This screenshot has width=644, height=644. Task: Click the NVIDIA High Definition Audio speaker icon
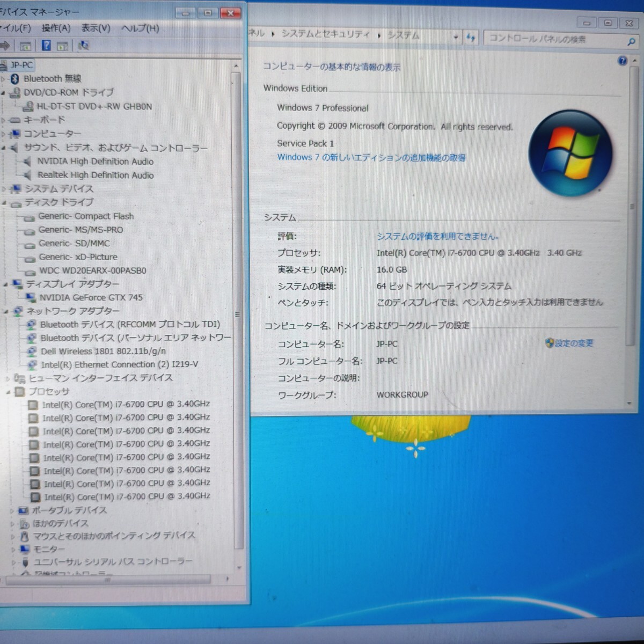tap(27, 161)
